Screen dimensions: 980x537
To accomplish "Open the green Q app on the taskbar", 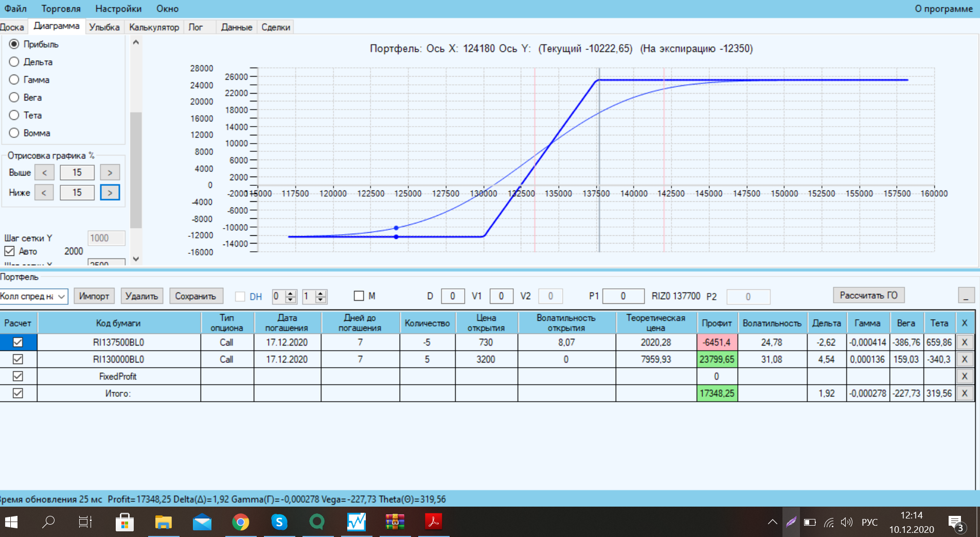I will (x=317, y=522).
